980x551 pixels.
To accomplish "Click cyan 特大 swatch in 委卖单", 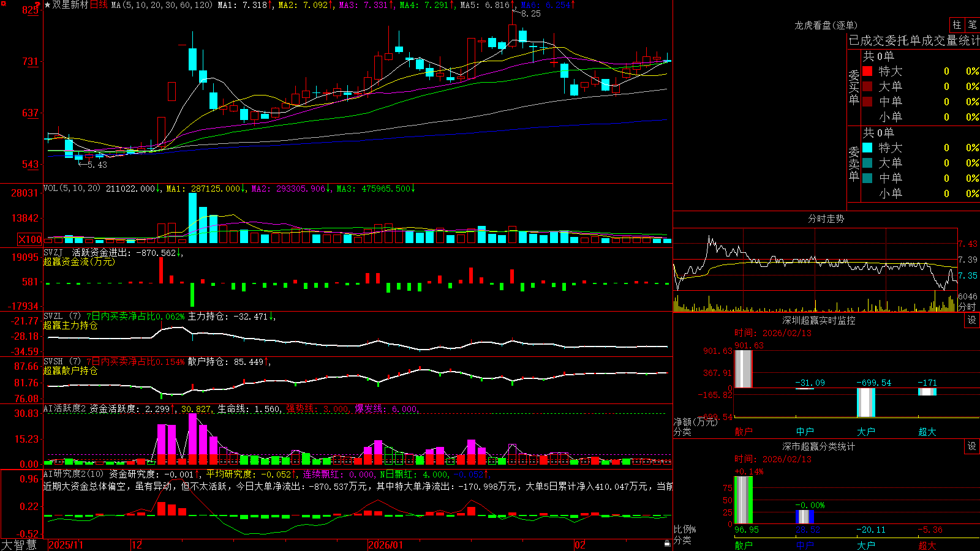I will (x=867, y=148).
